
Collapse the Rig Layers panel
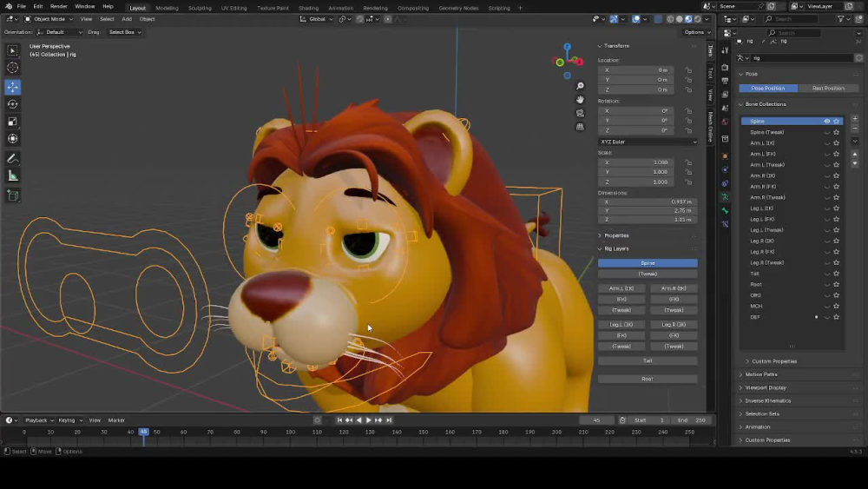pyautogui.click(x=616, y=249)
